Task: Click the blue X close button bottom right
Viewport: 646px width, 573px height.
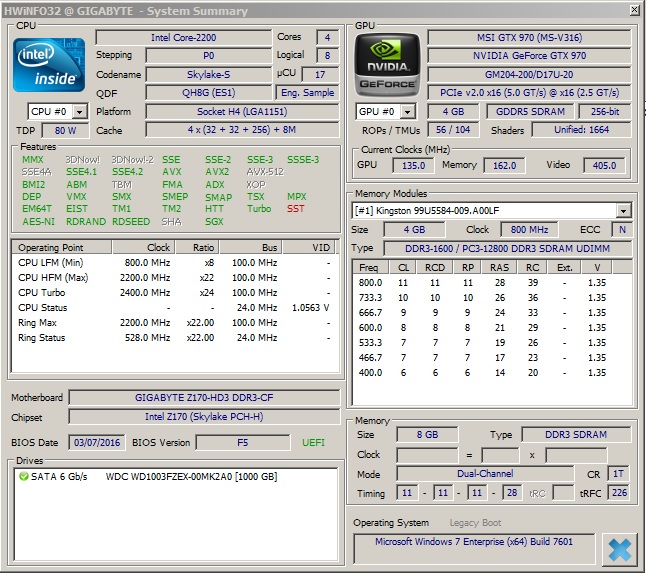Action: (x=620, y=550)
